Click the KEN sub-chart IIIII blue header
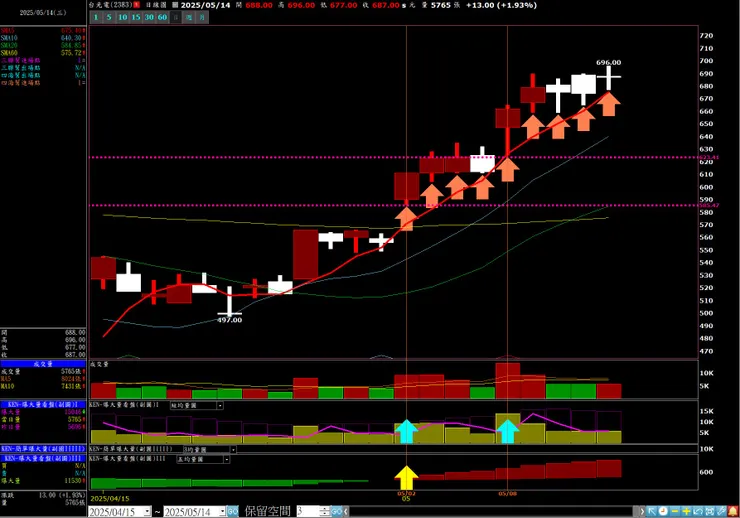The image size is (740, 518). [43, 449]
